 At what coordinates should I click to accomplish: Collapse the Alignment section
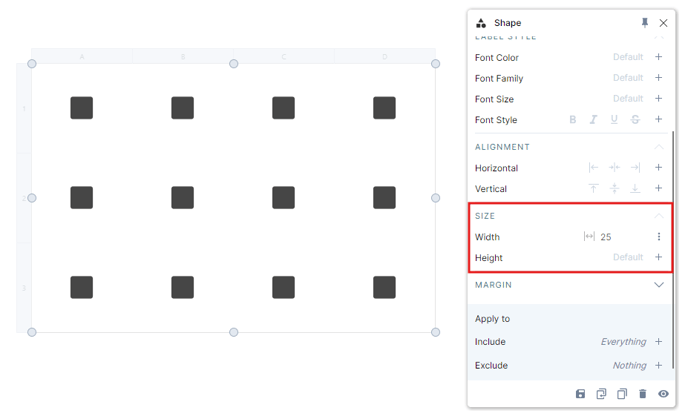tap(658, 147)
